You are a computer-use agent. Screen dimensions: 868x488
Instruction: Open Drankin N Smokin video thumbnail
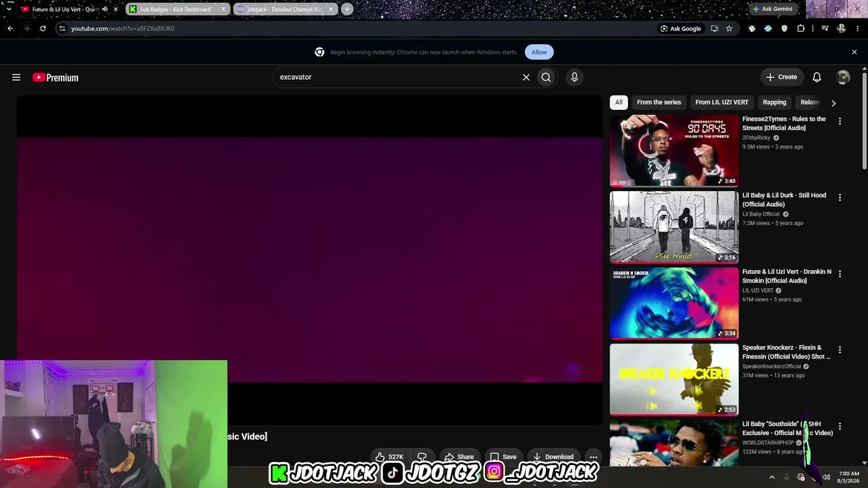click(x=674, y=303)
